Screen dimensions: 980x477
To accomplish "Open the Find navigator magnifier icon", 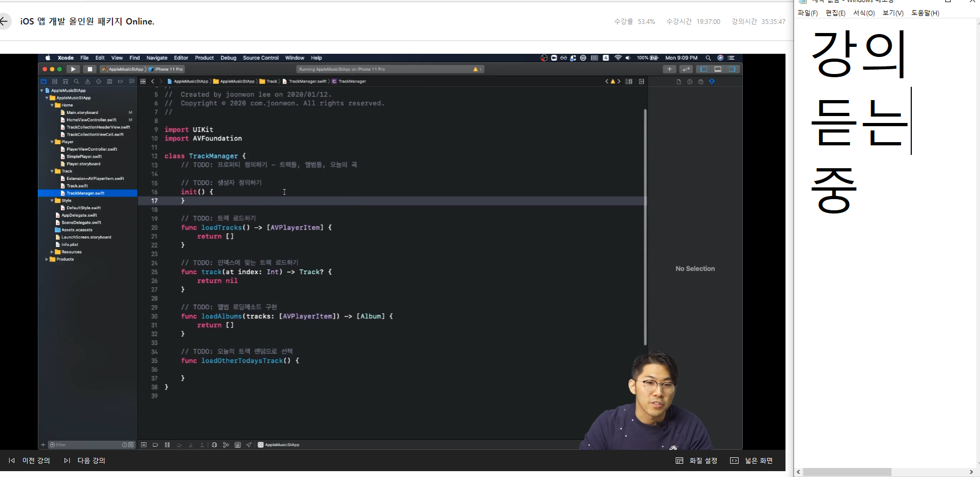I will [77, 81].
